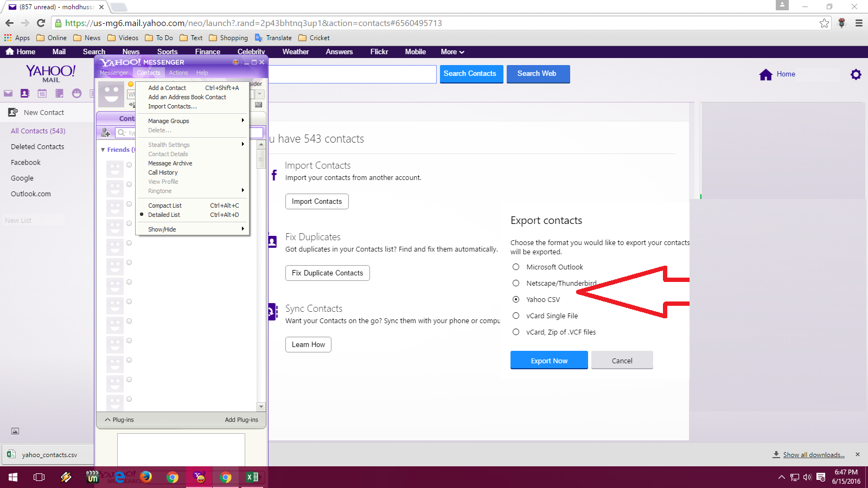Expand the Show/Hide submenu
Image resolution: width=868 pixels, height=488 pixels.
(x=192, y=229)
